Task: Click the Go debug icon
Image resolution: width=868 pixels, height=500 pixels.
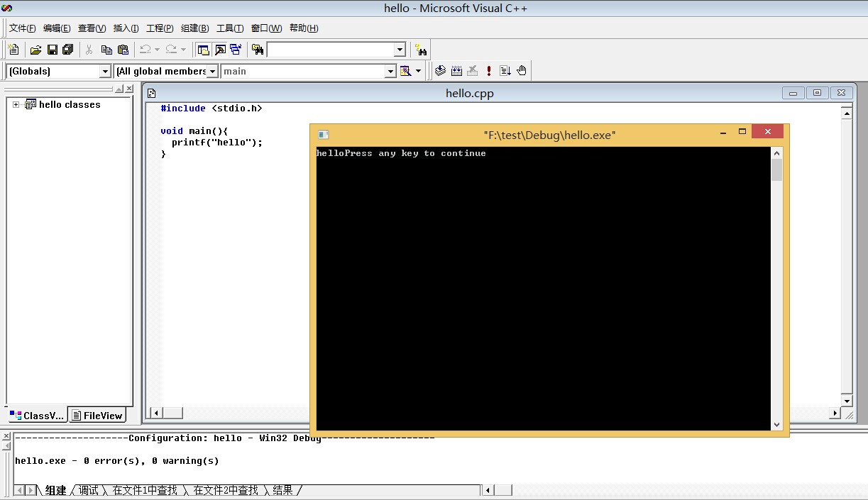Action: pos(505,71)
